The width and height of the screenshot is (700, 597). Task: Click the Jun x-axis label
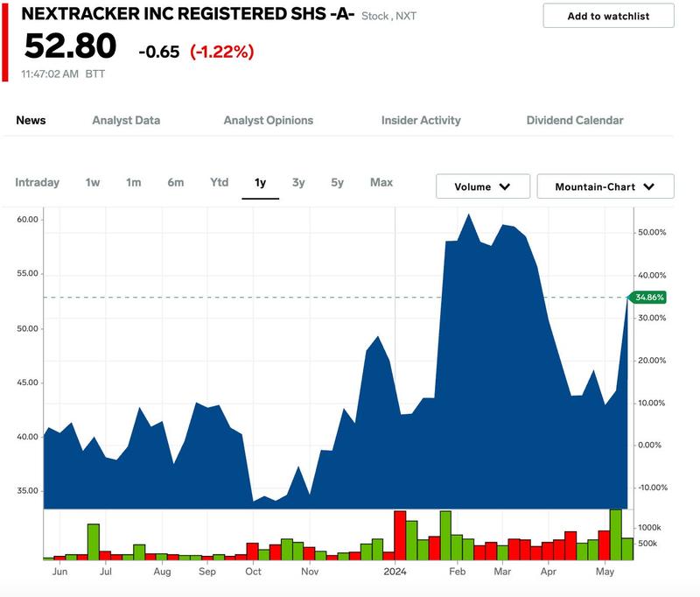59,572
